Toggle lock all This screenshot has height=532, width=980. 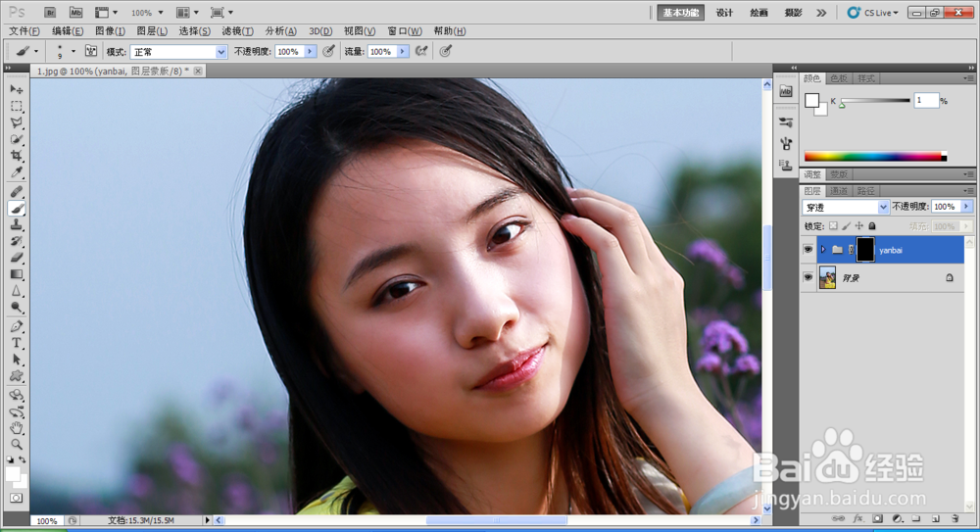pyautogui.click(x=872, y=225)
